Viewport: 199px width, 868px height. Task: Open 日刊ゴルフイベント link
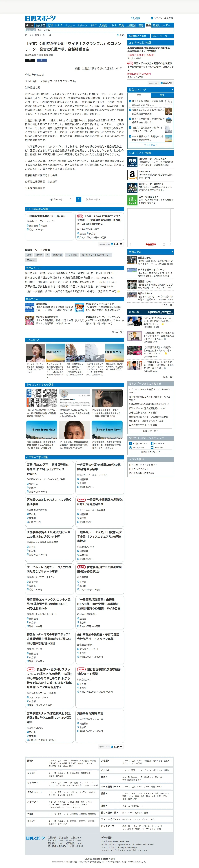[x=139, y=469]
